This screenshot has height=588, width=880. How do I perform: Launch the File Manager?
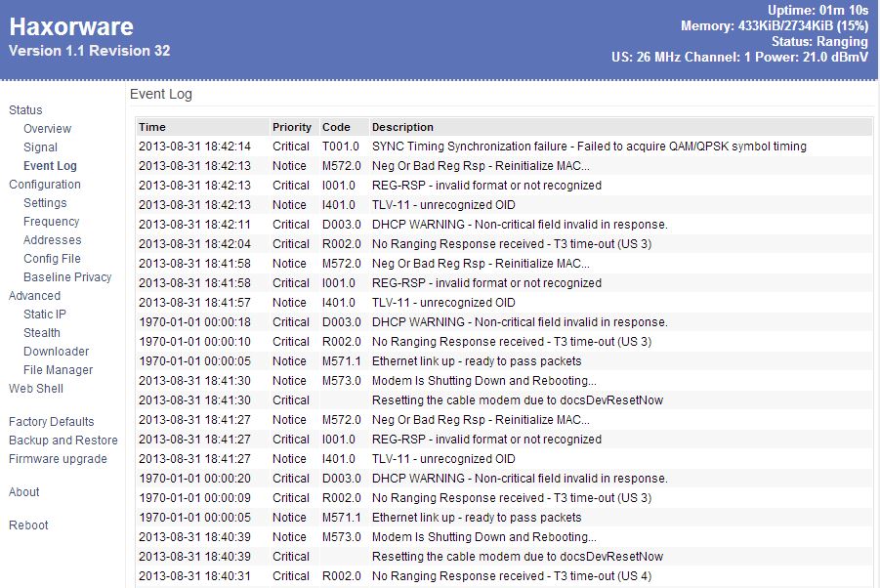[x=58, y=370]
